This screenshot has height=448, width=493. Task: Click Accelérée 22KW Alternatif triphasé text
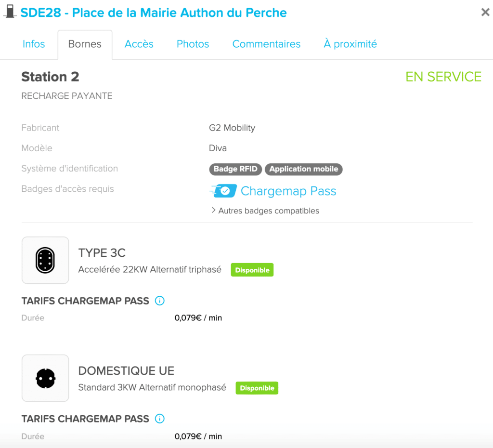tap(150, 270)
